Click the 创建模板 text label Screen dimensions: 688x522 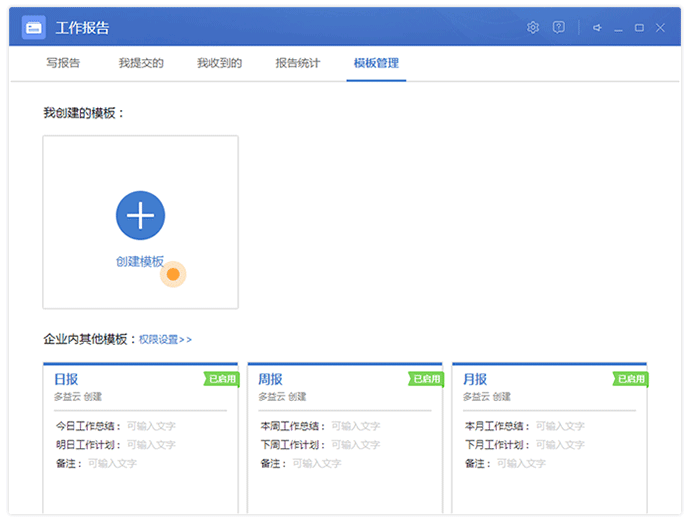point(139,262)
